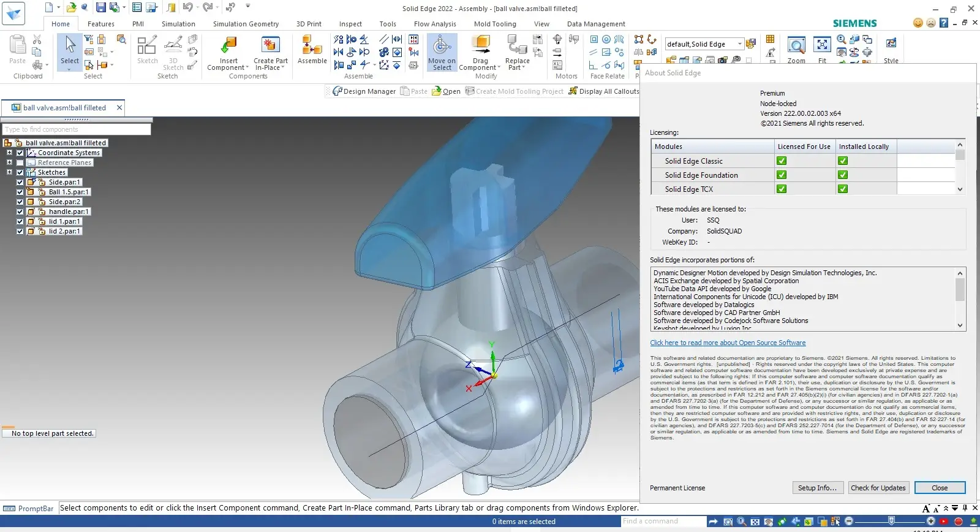
Task: Click the Setup Info... button
Action: pos(818,488)
